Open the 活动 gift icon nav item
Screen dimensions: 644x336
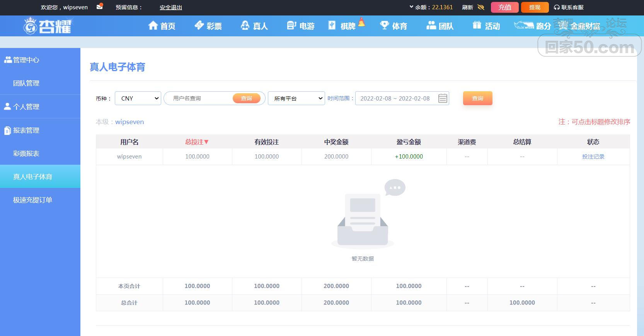[477, 26]
